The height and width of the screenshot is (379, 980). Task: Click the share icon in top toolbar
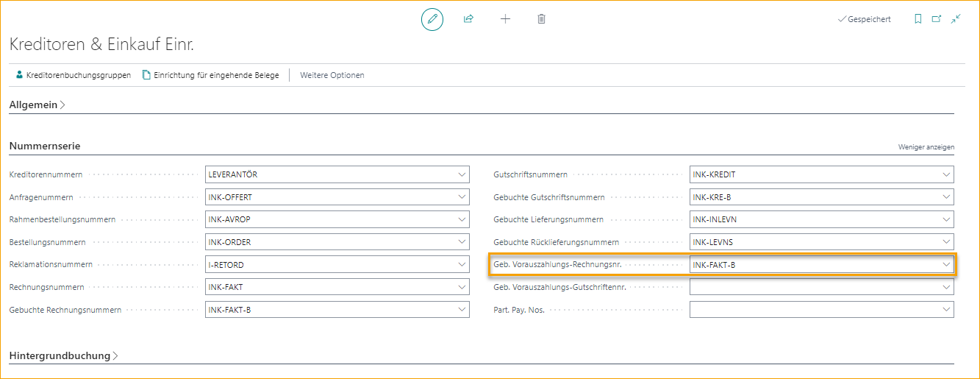click(x=468, y=19)
